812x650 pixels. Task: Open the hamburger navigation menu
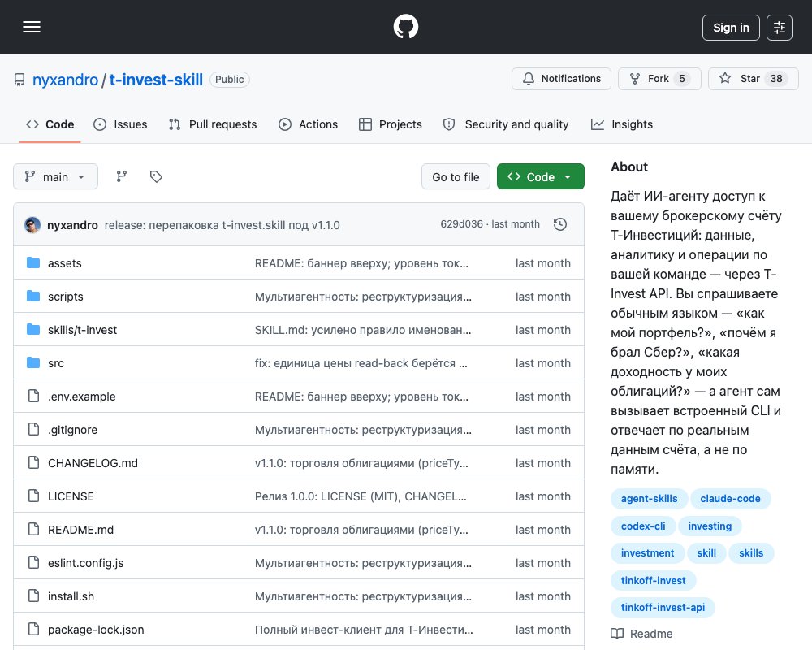(32, 27)
